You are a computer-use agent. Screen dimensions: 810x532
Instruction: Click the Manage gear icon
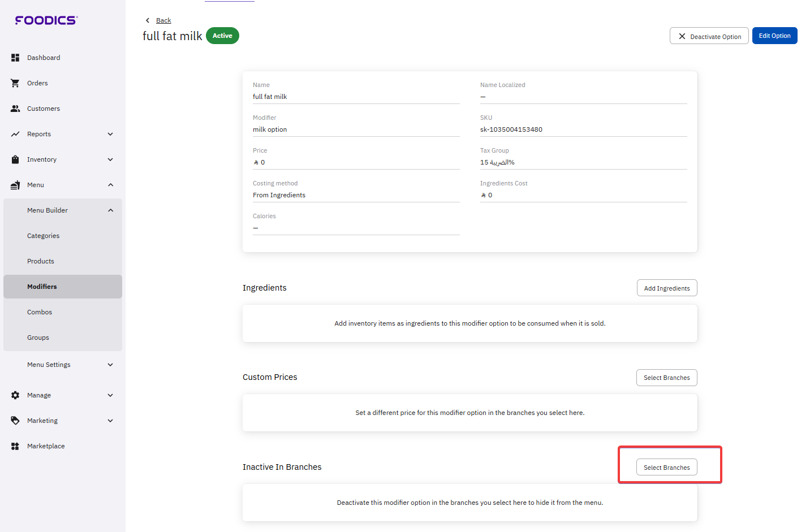click(15, 395)
